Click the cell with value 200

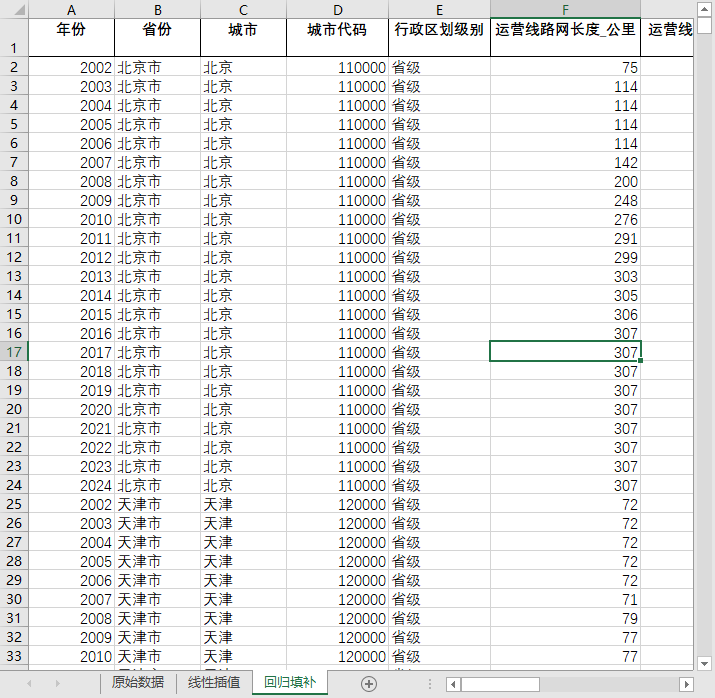tap(565, 181)
